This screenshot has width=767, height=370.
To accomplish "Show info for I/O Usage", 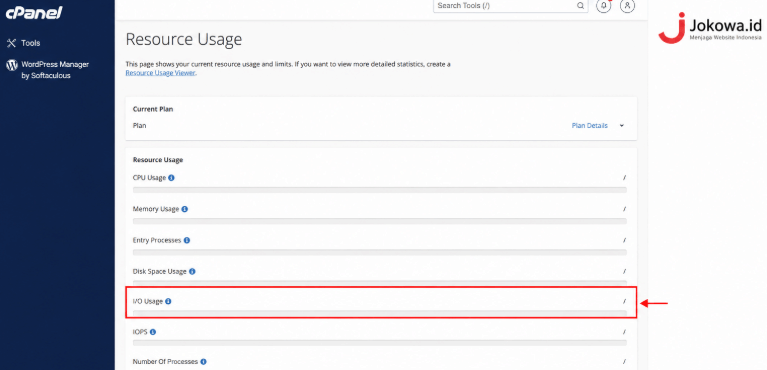I will tap(168, 301).
